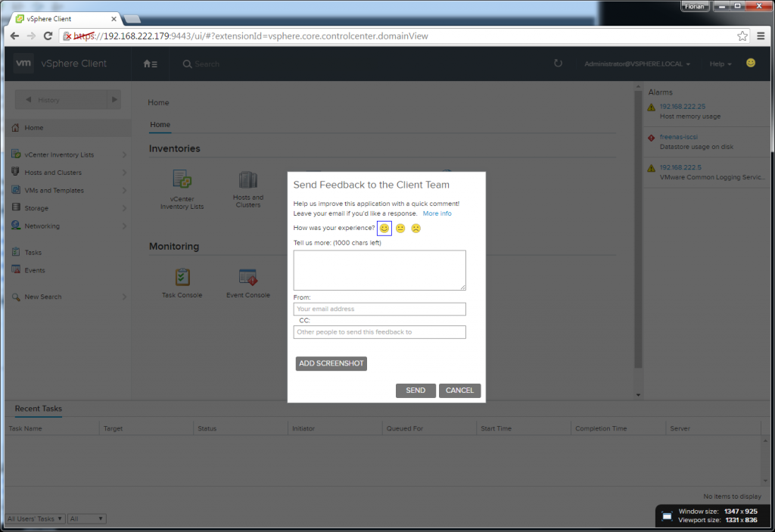
Task: Open the smiley feedback icon near Help menu
Action: coord(750,64)
